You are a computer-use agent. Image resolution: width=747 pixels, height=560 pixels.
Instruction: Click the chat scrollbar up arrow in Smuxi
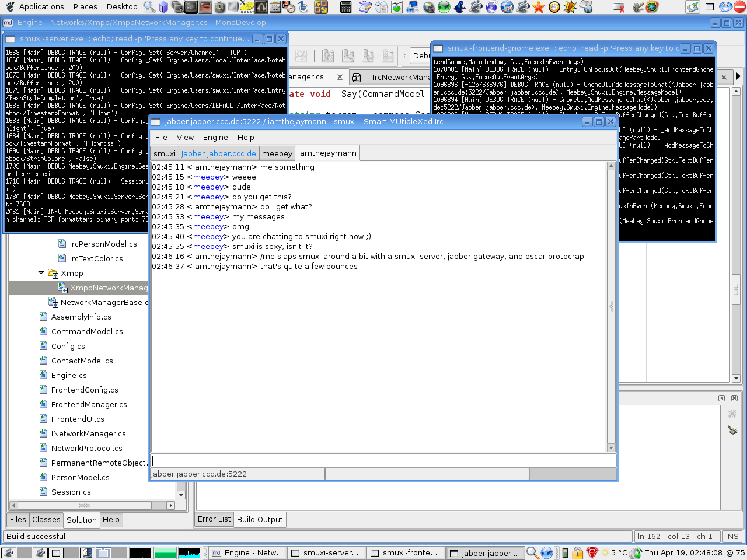coord(611,166)
